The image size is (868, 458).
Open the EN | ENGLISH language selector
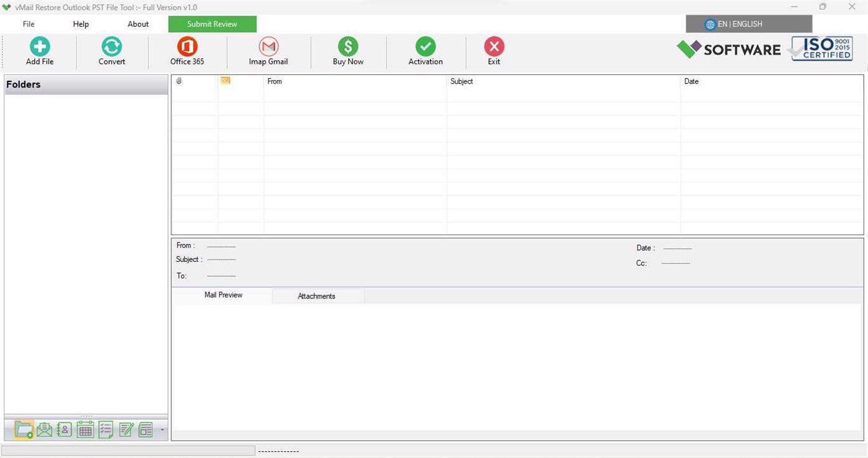tap(738, 24)
